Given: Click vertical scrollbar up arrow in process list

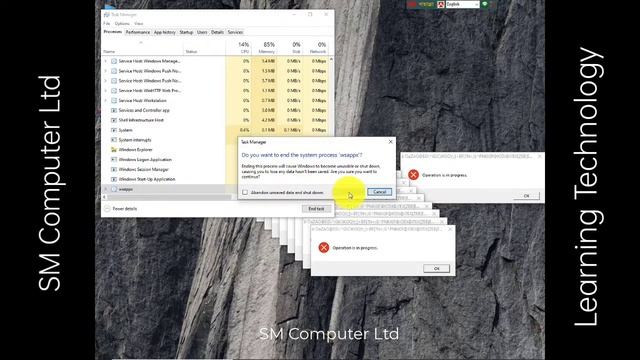Looking at the screenshot, I should [x=331, y=60].
